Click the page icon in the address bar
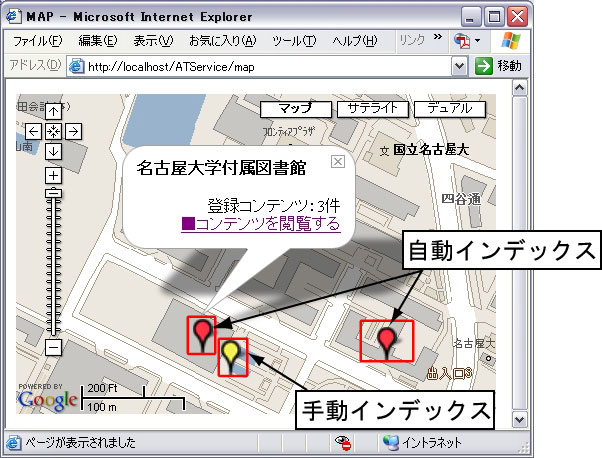This screenshot has height=458, width=602. click(77, 66)
